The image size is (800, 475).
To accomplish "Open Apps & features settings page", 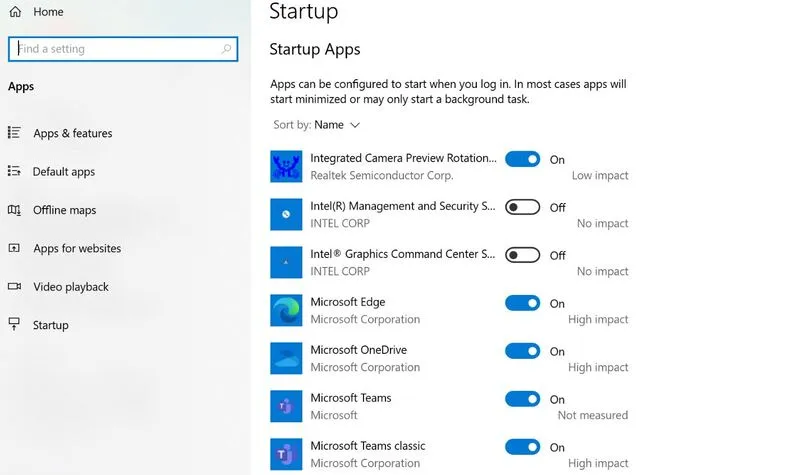I will tap(72, 133).
